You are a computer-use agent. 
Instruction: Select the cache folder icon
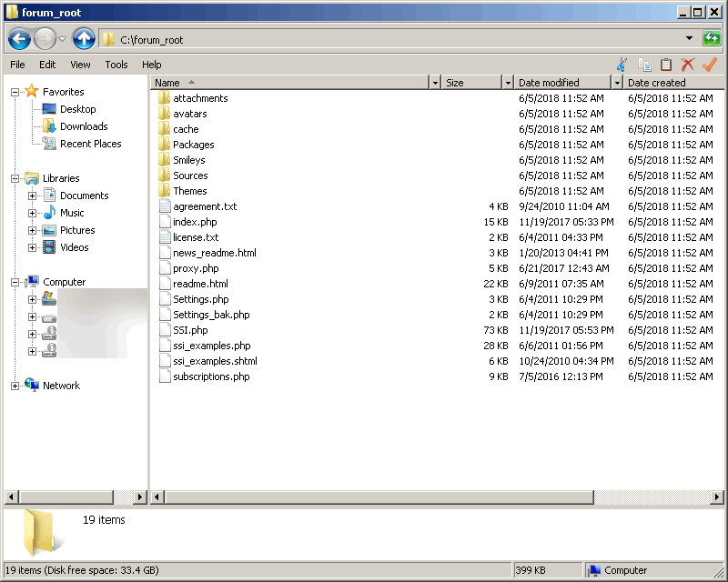pos(164,129)
